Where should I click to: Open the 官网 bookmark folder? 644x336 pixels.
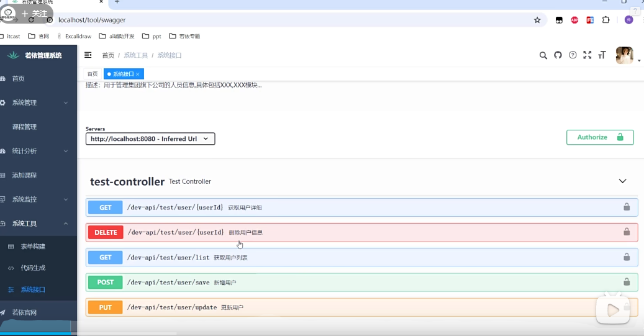39,36
